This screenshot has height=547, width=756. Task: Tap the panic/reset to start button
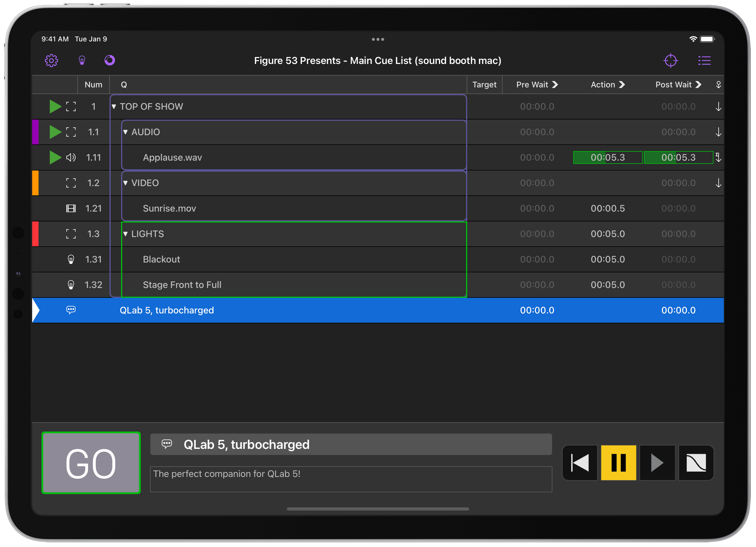pos(580,463)
